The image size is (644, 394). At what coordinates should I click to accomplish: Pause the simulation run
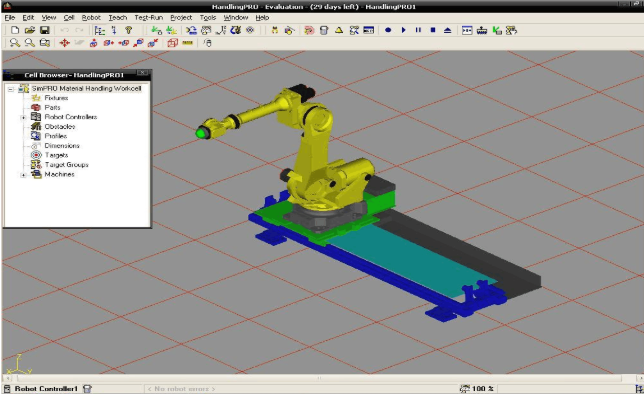(418, 30)
